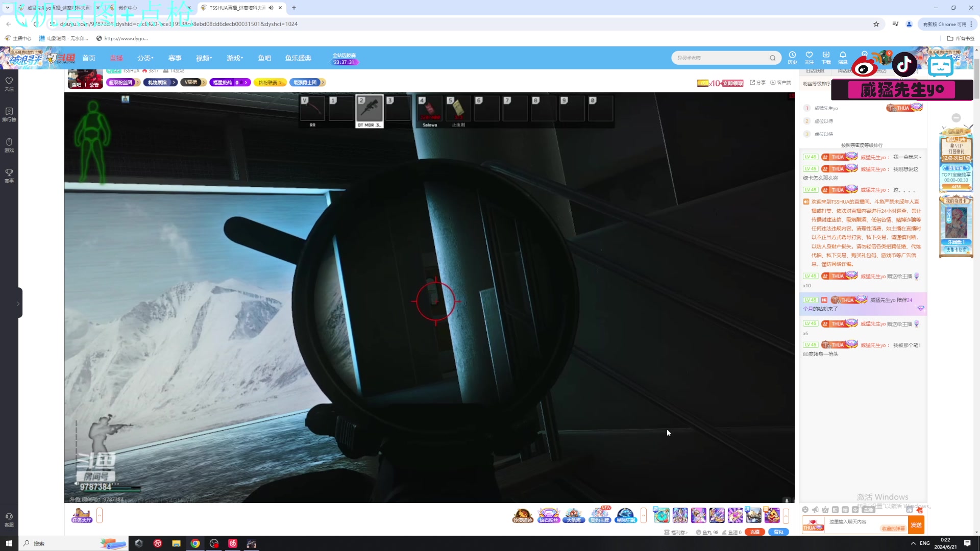Toggle the red gift effects icon in chat toolbar
Image resolution: width=980 pixels, height=551 pixels.
[920, 511]
